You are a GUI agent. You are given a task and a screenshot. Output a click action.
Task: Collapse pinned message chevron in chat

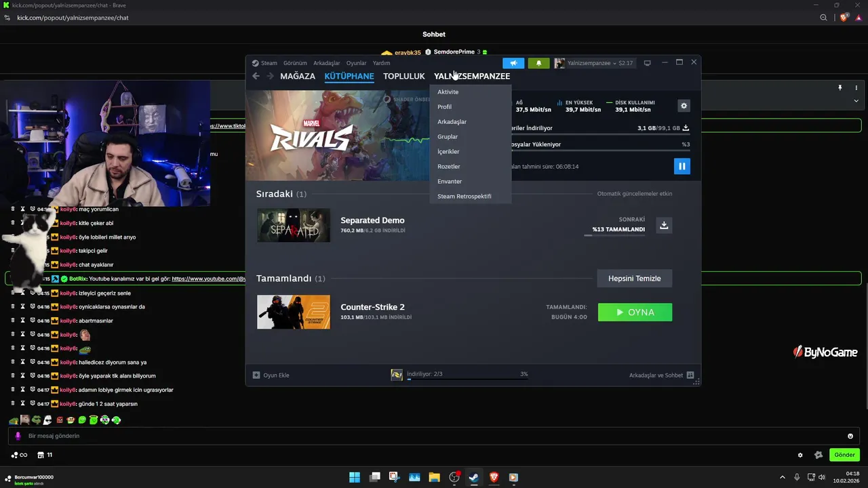click(856, 101)
